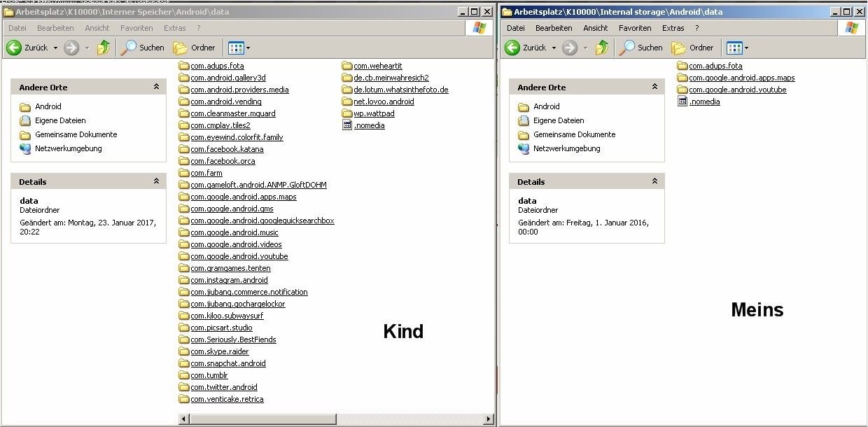
Task: Select com.snapchat.android folder
Action: 222,363
